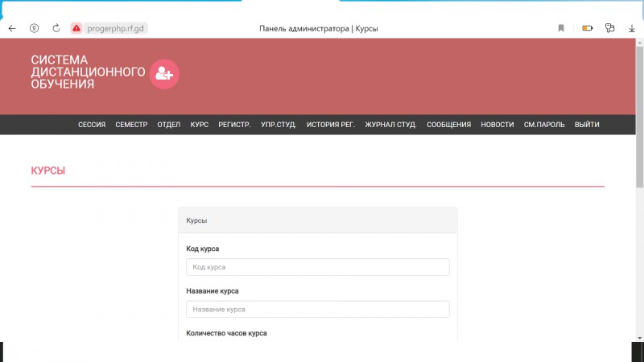Viewport: 644px width, 362px height.
Task: Click the Курсы panel header text
Action: (x=196, y=220)
